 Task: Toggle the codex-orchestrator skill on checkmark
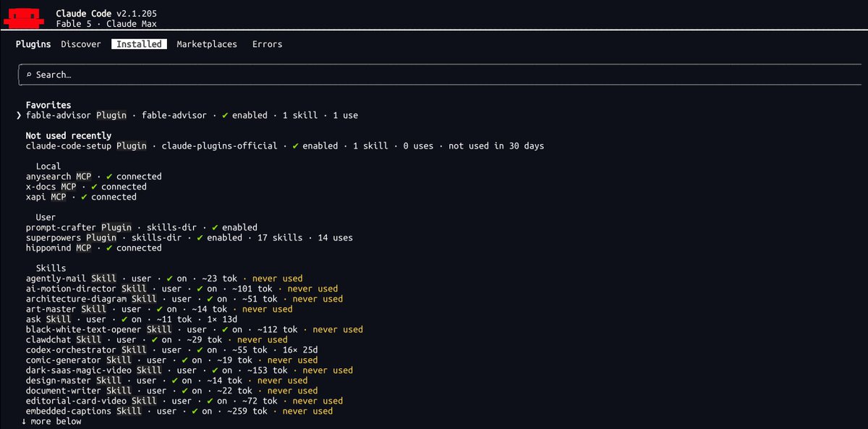pyautogui.click(x=200, y=349)
